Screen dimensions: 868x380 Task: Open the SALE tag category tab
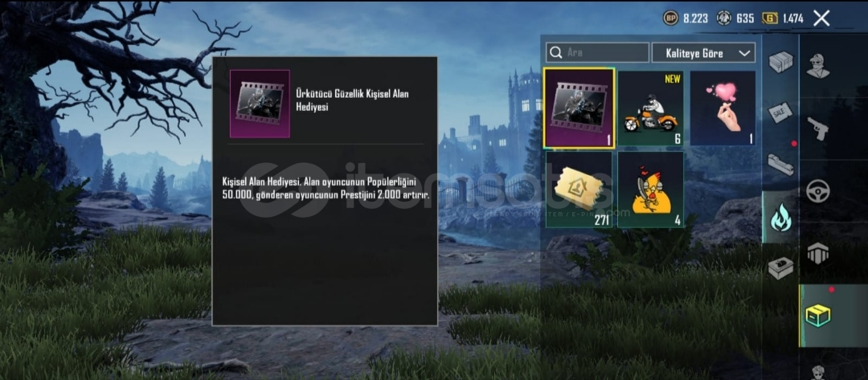pyautogui.click(x=780, y=113)
